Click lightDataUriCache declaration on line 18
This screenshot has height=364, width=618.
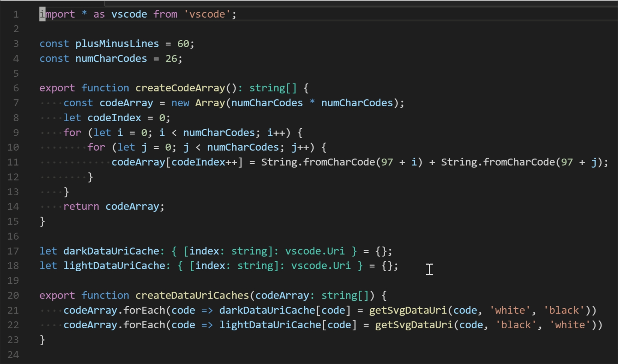click(x=114, y=266)
